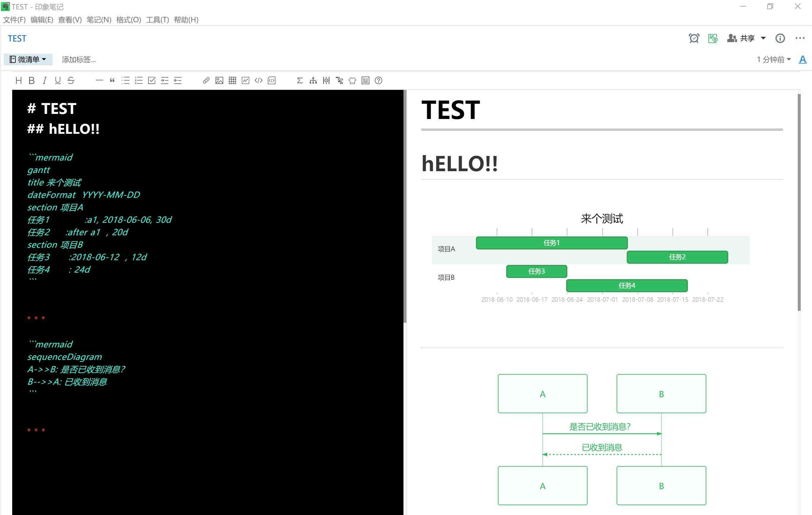The width and height of the screenshot is (812, 515).
Task: Click the 添加标签... tag field
Action: [x=79, y=60]
